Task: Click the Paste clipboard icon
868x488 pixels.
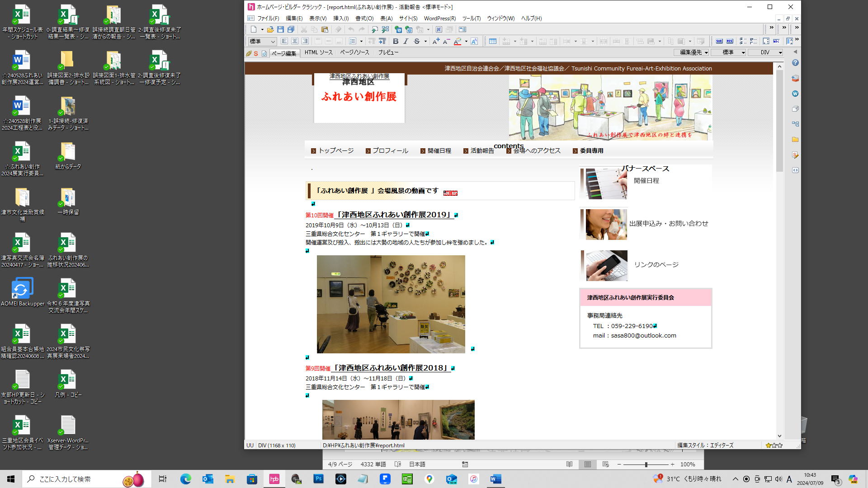Action: [x=325, y=29]
